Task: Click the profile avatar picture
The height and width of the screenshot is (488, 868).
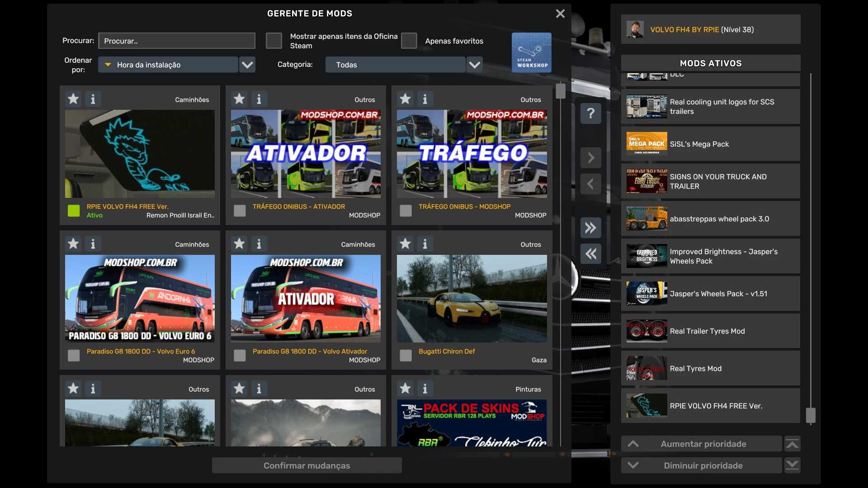Action: [635, 29]
